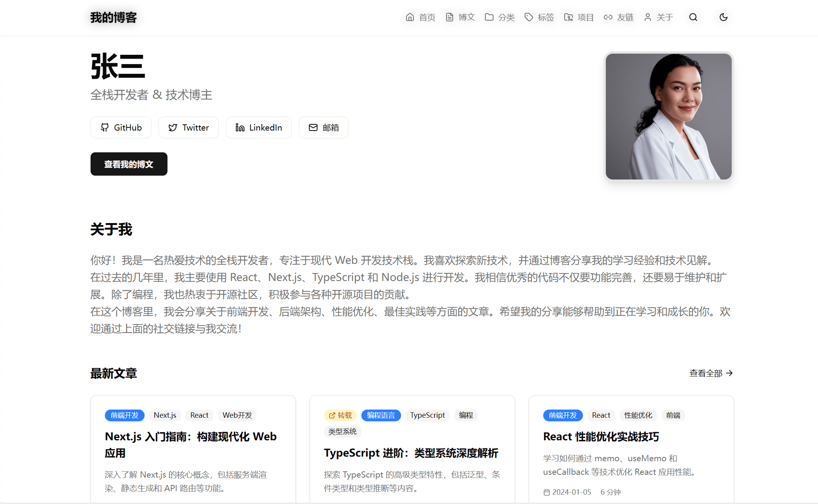Open the LinkedIn social link
This screenshot has width=818, height=504.
[x=258, y=127]
